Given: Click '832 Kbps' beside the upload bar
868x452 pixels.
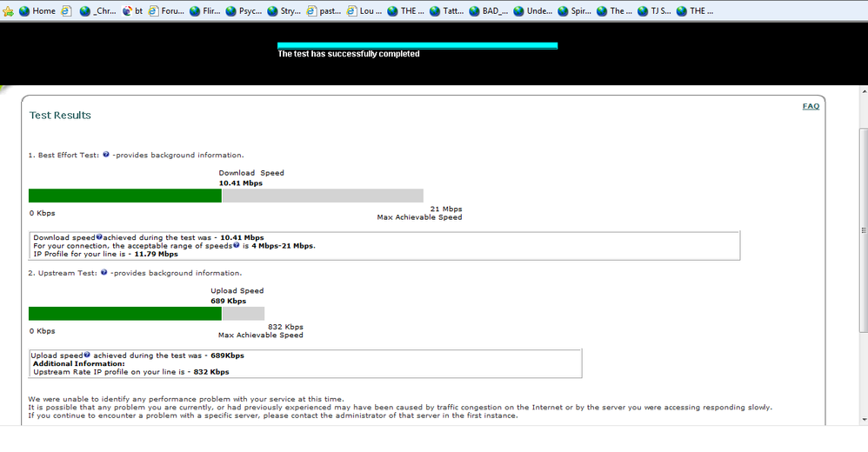Looking at the screenshot, I should (x=285, y=327).
